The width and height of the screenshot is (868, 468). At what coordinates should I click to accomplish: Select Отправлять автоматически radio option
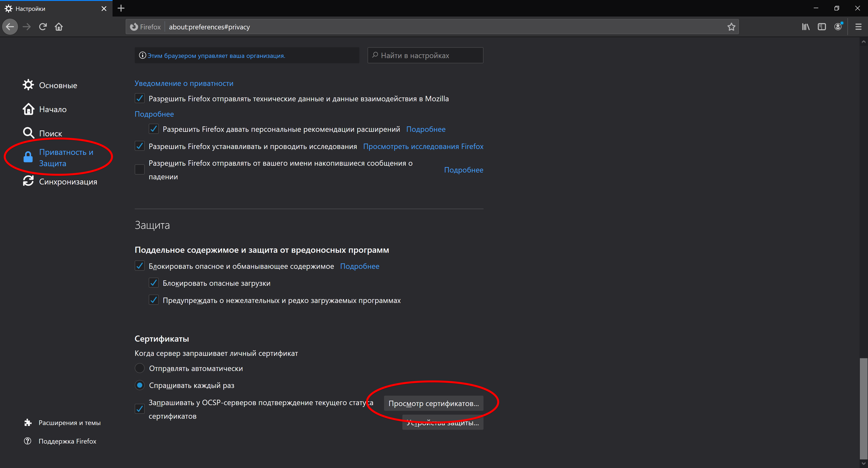[139, 368]
